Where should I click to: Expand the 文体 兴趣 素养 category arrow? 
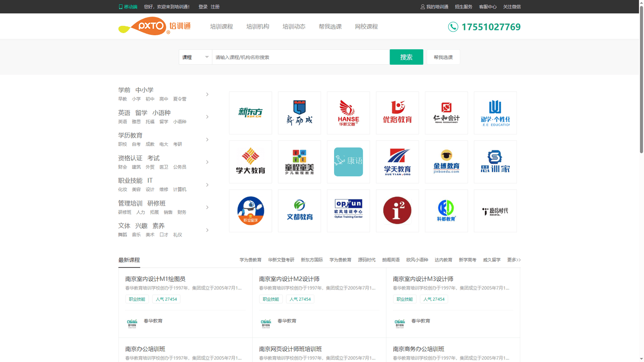(207, 230)
